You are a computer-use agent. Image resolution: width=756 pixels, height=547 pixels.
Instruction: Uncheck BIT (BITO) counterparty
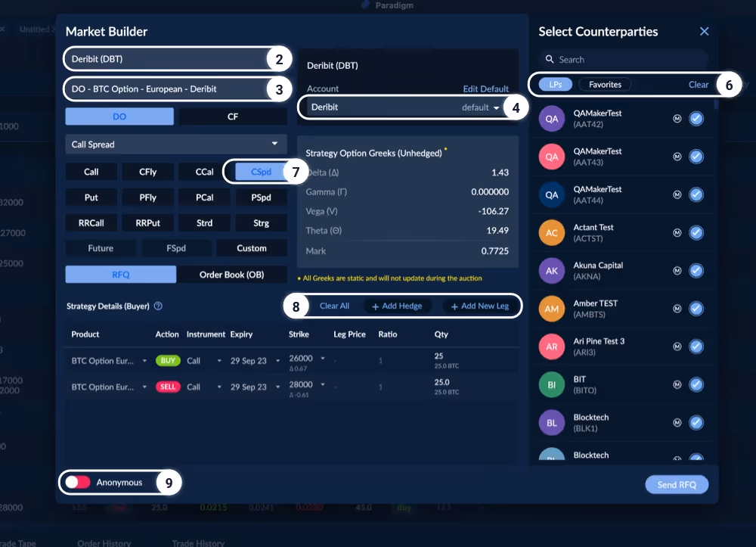coord(696,385)
